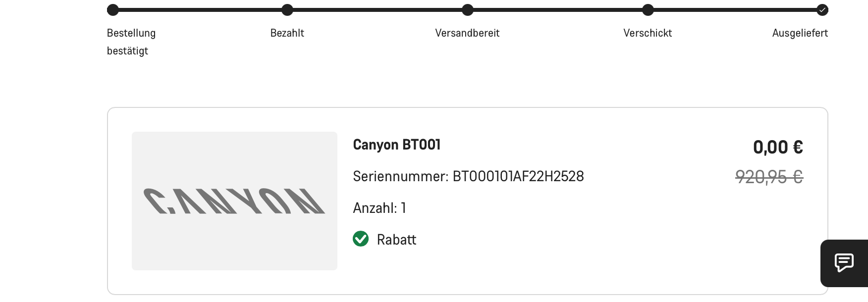Click the Rabatt label text

(x=396, y=240)
